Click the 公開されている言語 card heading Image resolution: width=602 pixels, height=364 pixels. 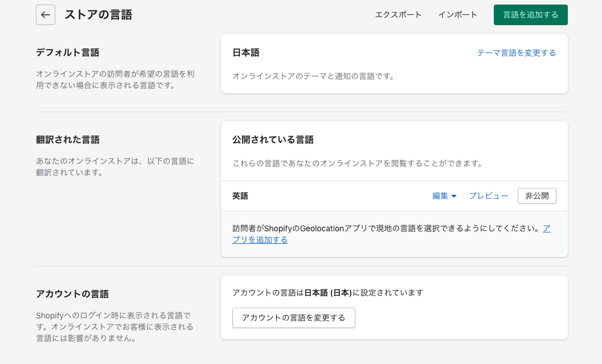(x=273, y=140)
